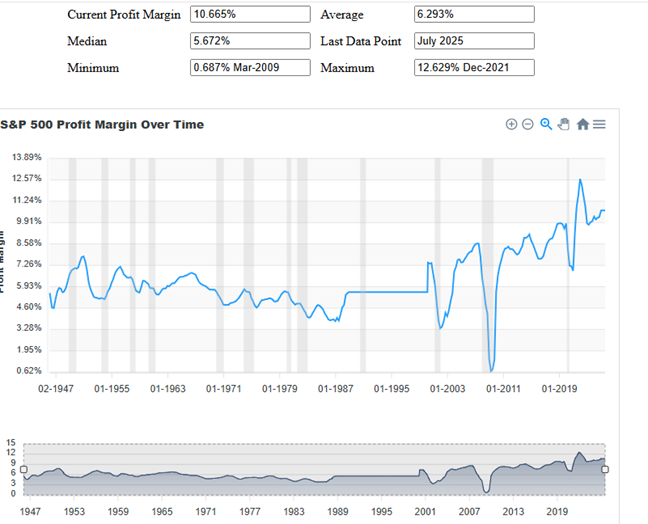Click the 'Maximum' label text
648x524 pixels.
click(348, 68)
